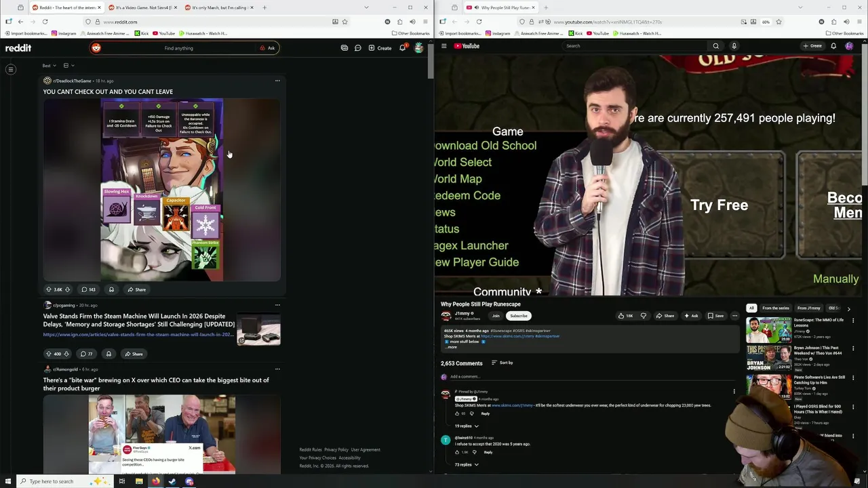Viewport: 868px width, 488px height.
Task: Open options menu of DeadlockTheGame post
Action: click(277, 81)
